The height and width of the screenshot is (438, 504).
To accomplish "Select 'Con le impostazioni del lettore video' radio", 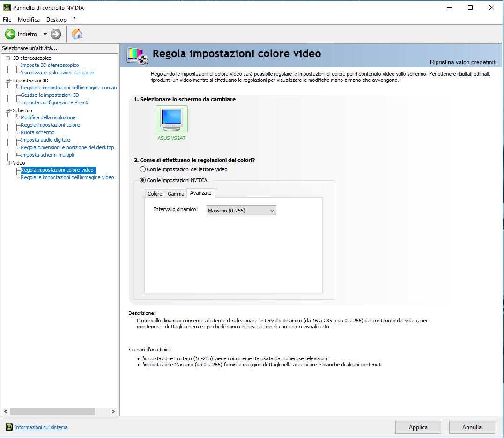I will (142, 169).
